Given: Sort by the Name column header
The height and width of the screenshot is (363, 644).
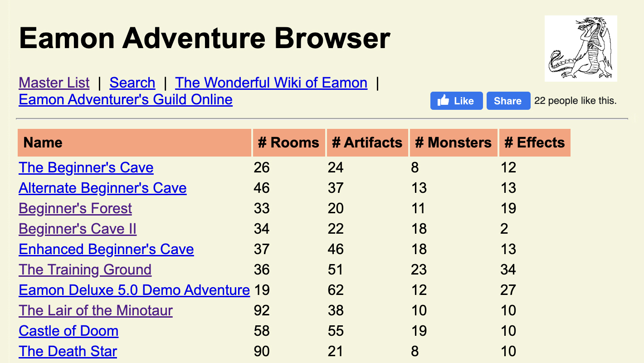Looking at the screenshot, I should coord(43,142).
